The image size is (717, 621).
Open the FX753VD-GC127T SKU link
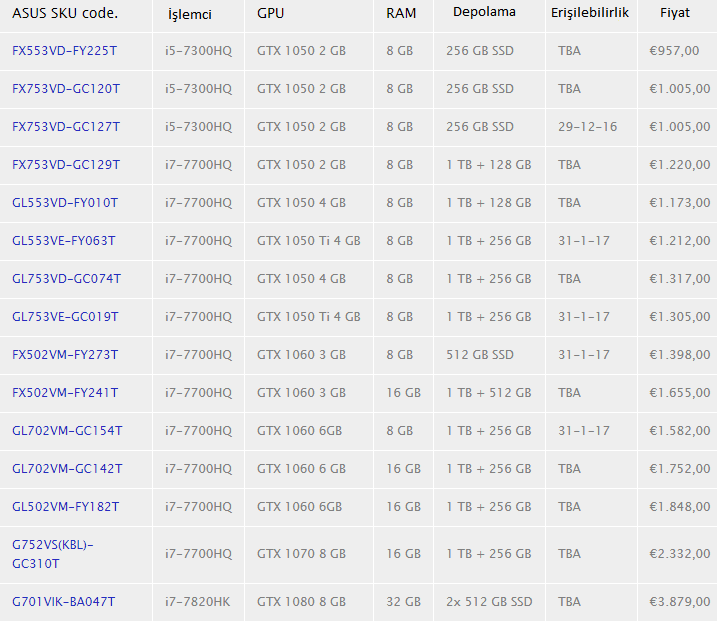(x=66, y=127)
